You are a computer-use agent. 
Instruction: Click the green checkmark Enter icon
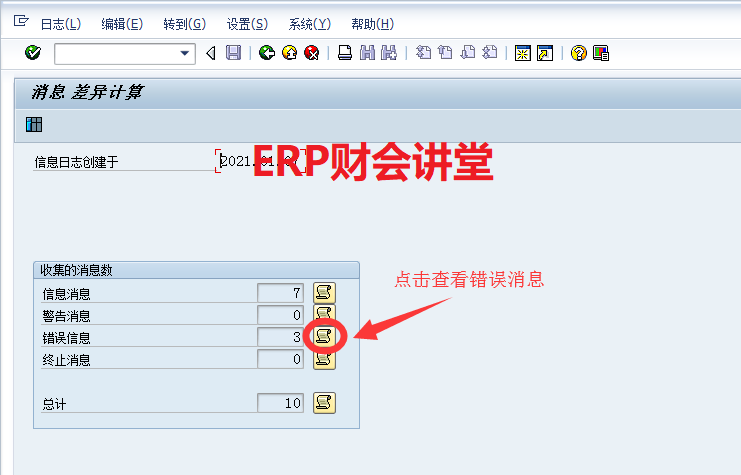[x=32, y=53]
